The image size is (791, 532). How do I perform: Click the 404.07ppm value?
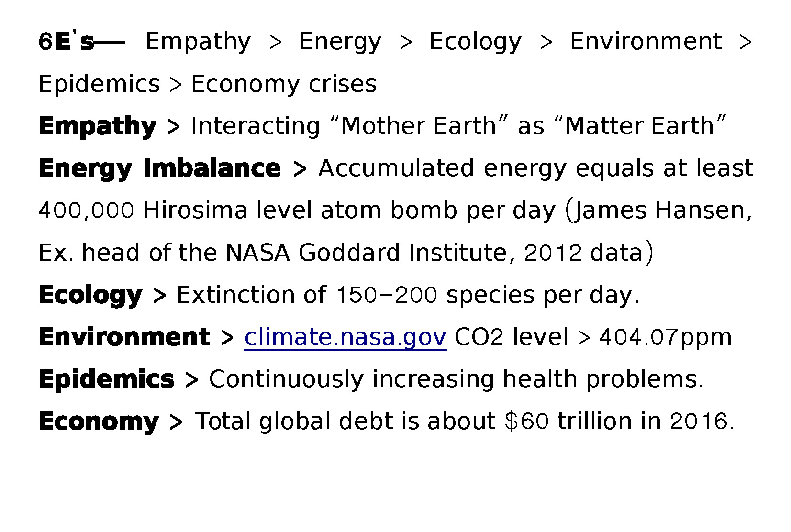pyautogui.click(x=666, y=337)
